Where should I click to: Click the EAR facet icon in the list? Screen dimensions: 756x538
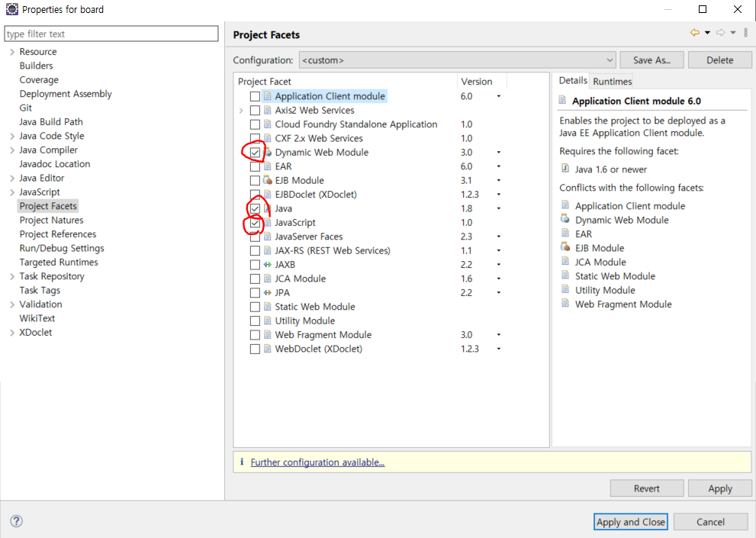click(x=268, y=166)
